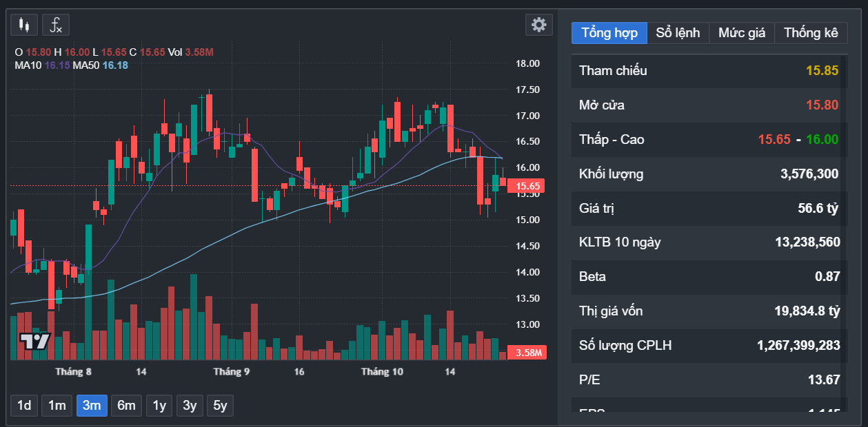Set chart range to 1m
868x427 pixels.
click(57, 406)
